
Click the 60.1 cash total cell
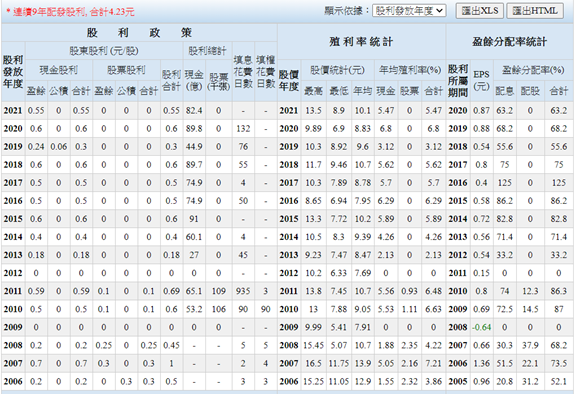click(x=194, y=237)
